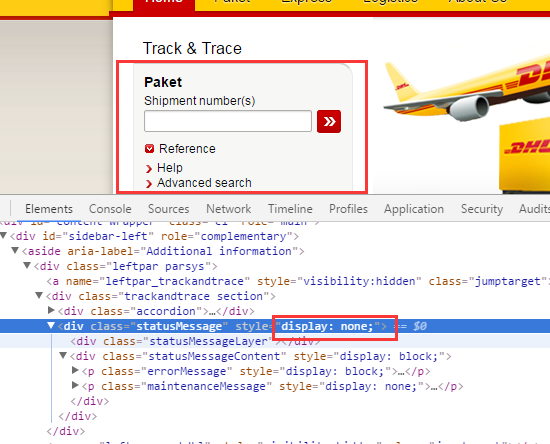This screenshot has width=550, height=444.
Task: Switch to the Console tab
Action: 110,209
